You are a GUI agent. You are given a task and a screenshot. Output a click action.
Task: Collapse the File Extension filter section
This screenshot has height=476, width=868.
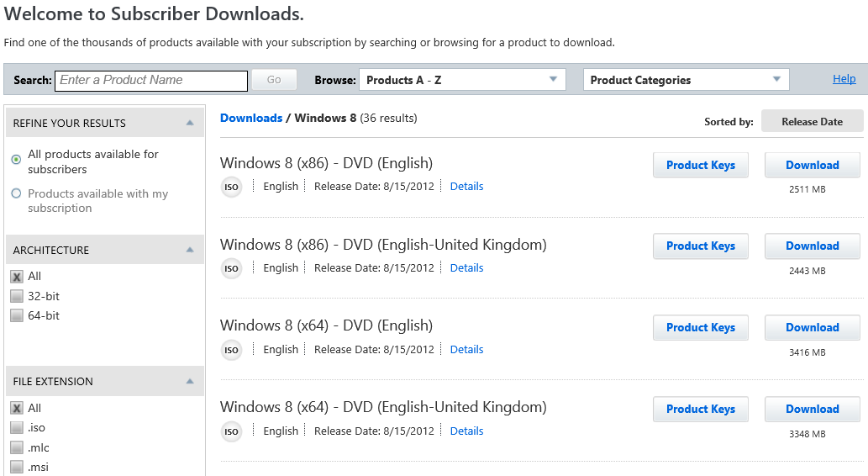click(190, 381)
